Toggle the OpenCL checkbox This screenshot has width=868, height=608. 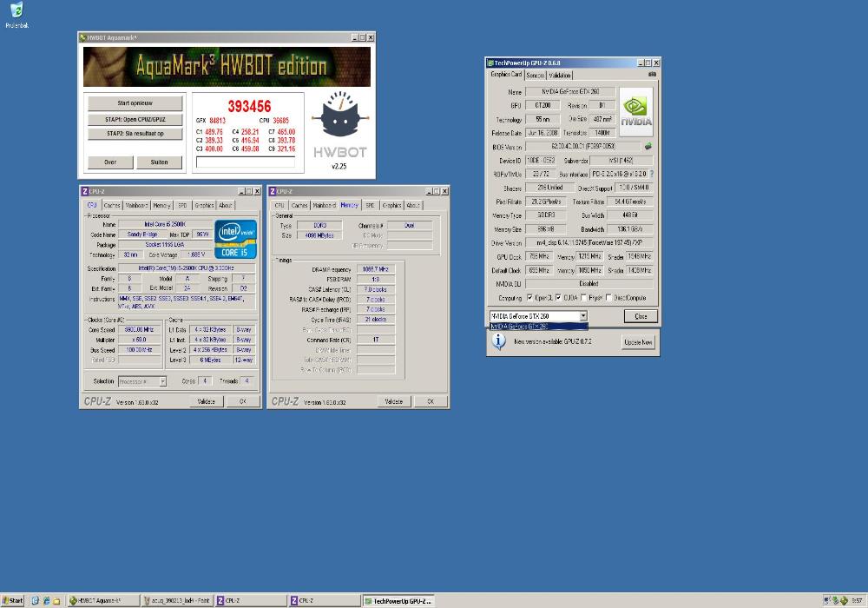point(529,298)
